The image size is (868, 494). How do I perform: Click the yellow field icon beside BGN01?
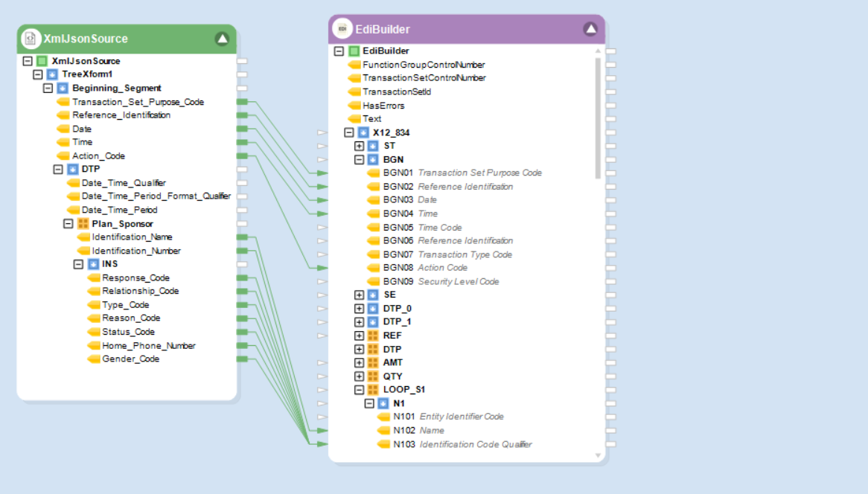coord(373,173)
